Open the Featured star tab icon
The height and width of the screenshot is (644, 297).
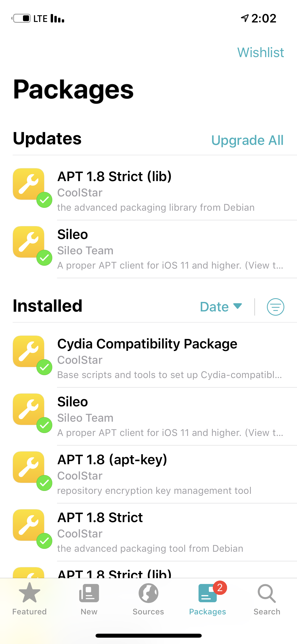click(x=29, y=593)
